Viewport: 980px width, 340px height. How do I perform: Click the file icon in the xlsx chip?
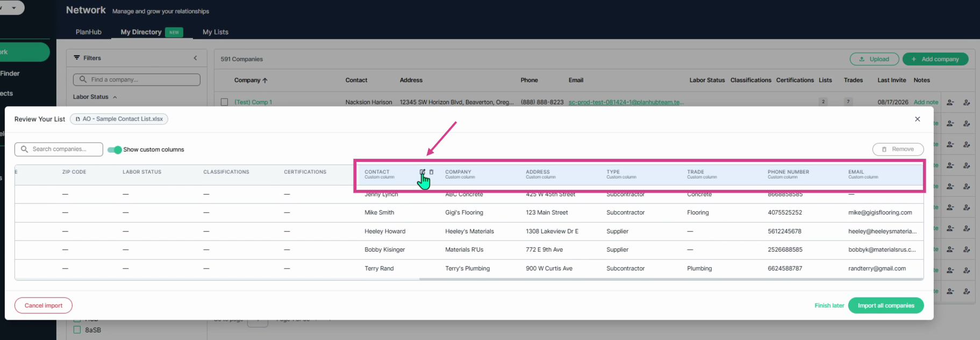pyautogui.click(x=78, y=119)
